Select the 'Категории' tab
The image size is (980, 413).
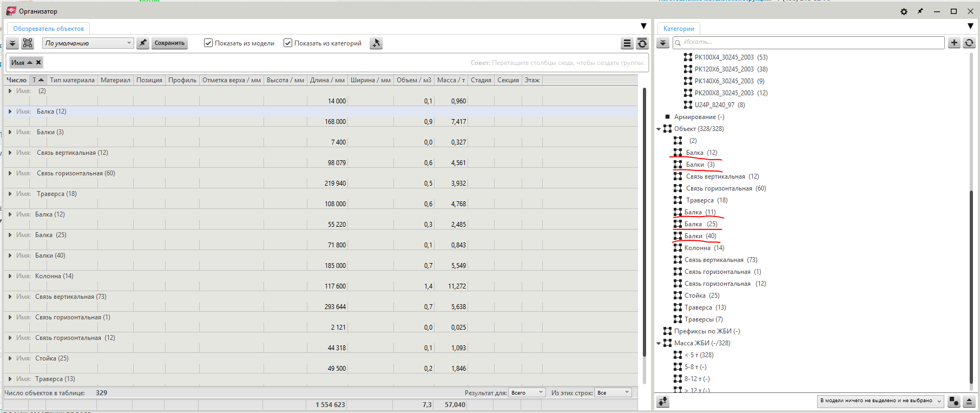pyautogui.click(x=678, y=29)
